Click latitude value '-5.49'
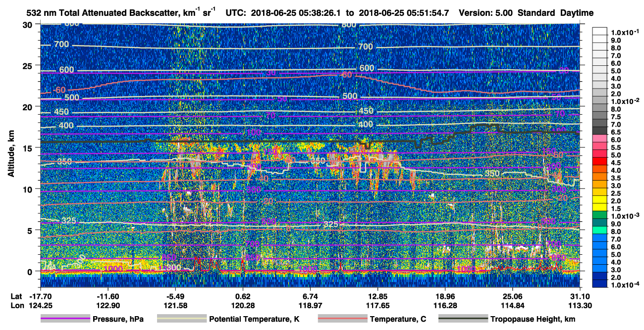 tap(175, 295)
